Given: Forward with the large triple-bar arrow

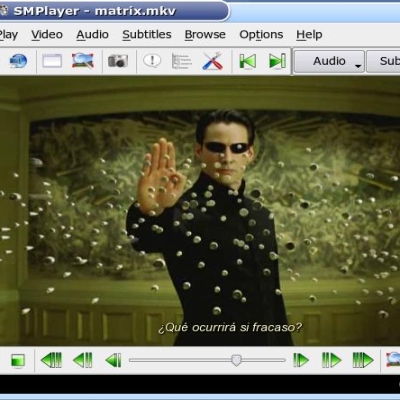Looking at the screenshot, I should pos(363,360).
